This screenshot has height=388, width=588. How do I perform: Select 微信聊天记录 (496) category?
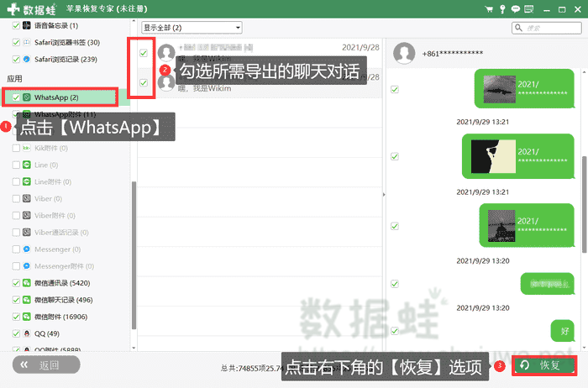tap(63, 300)
